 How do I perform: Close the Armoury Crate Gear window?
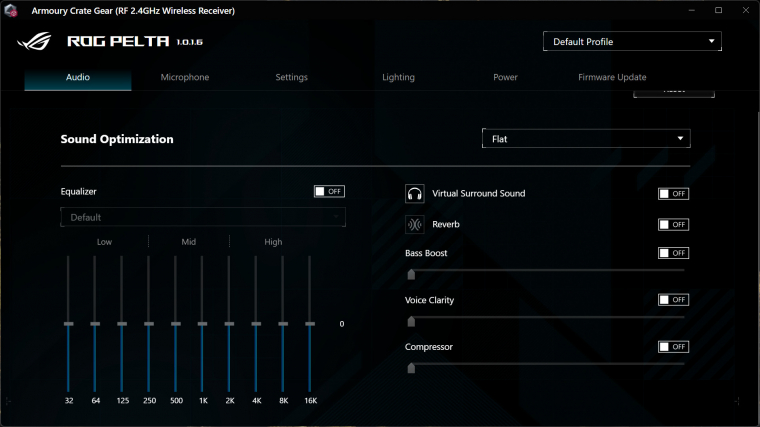tap(745, 10)
